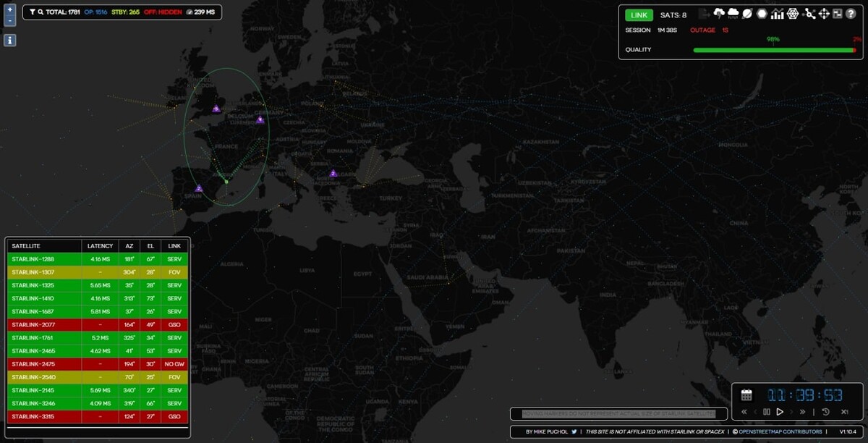The width and height of the screenshot is (868, 443).
Task: Click the NO GW link status cell
Action: (174, 364)
